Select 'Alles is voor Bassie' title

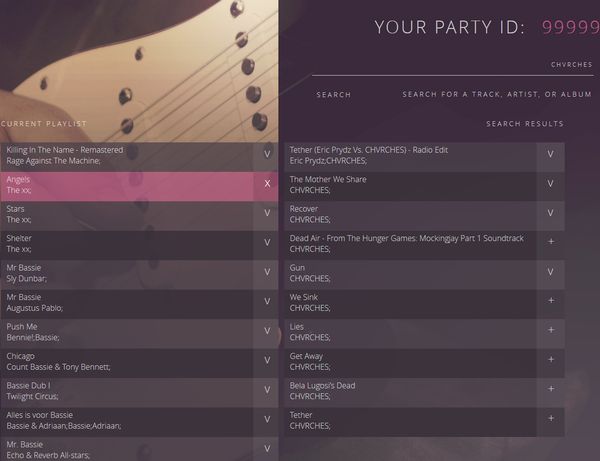[x=39, y=415]
